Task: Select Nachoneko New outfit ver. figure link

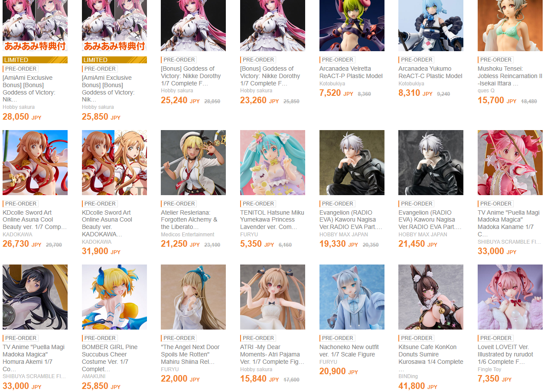Action: (349, 351)
